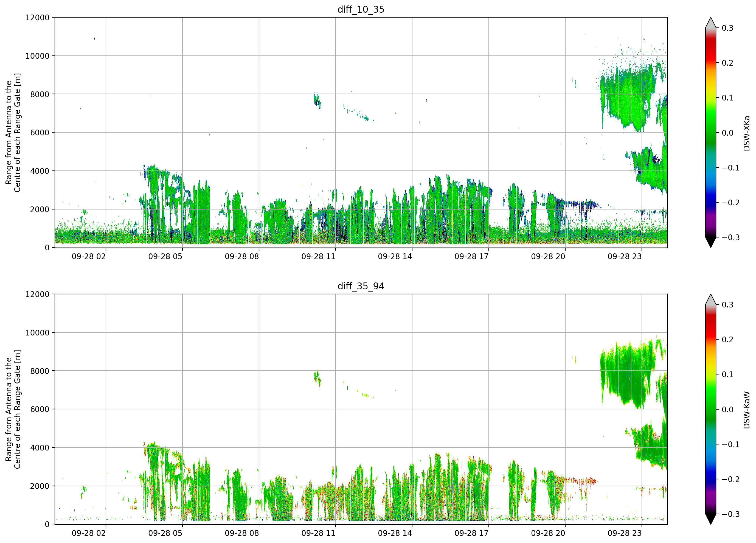756x543 pixels.
Task: Click '09-28 17' under the diff_35_94 plot
Action: tap(471, 533)
